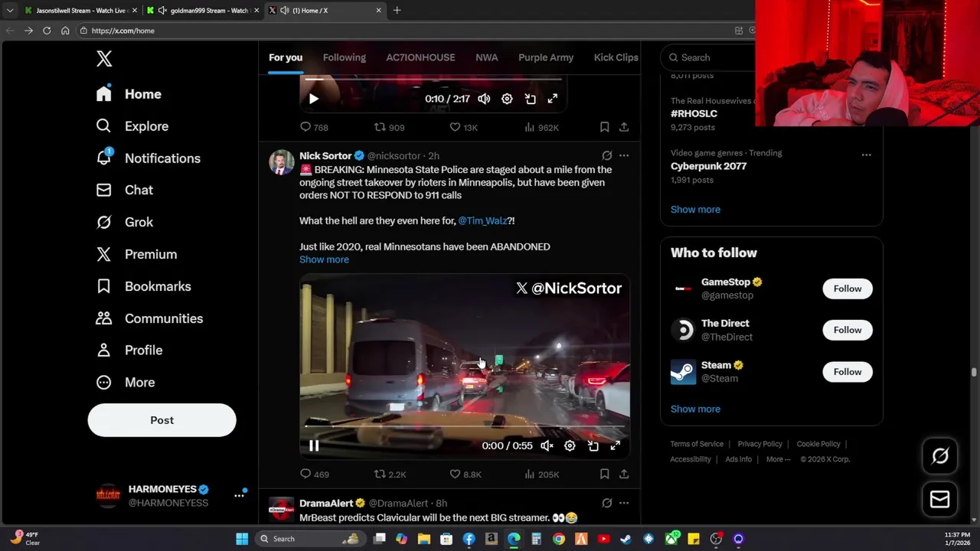Pause the Nick Sortor video
This screenshot has width=980, height=551.
314,445
